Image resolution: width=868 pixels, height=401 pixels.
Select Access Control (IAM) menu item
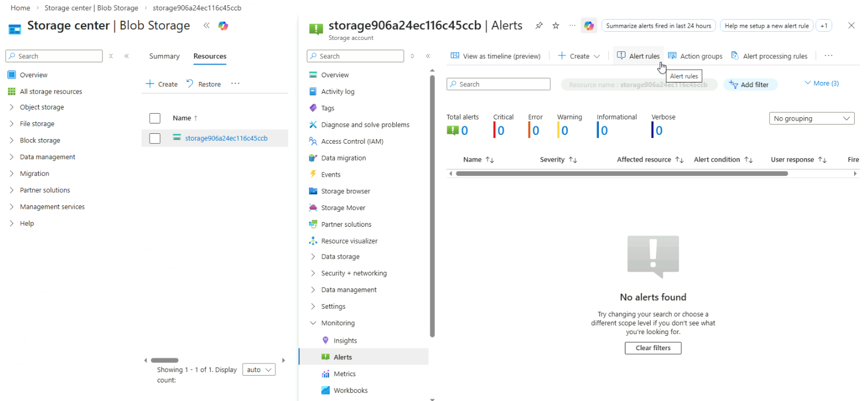[352, 141]
